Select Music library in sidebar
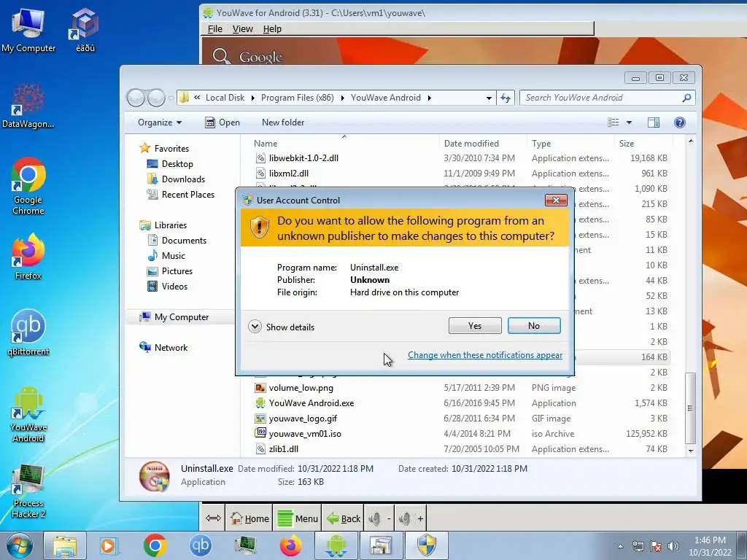The width and height of the screenshot is (747, 560). 173,256
